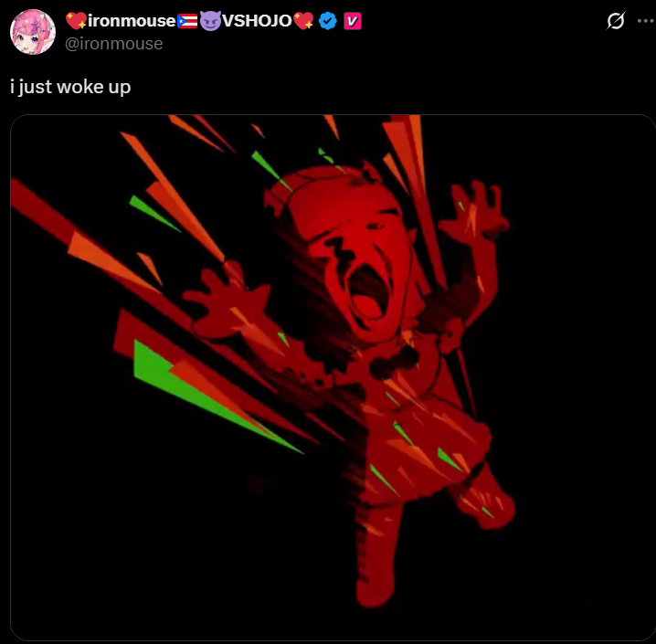Screen dimensions: 656x644
Task: Click the bold ironmouse display name
Action: point(132,20)
